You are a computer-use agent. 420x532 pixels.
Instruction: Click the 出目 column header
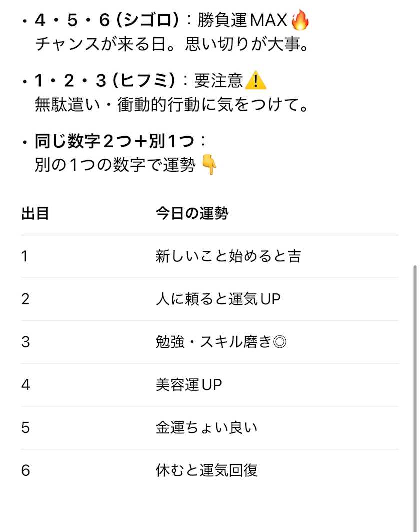(x=35, y=214)
